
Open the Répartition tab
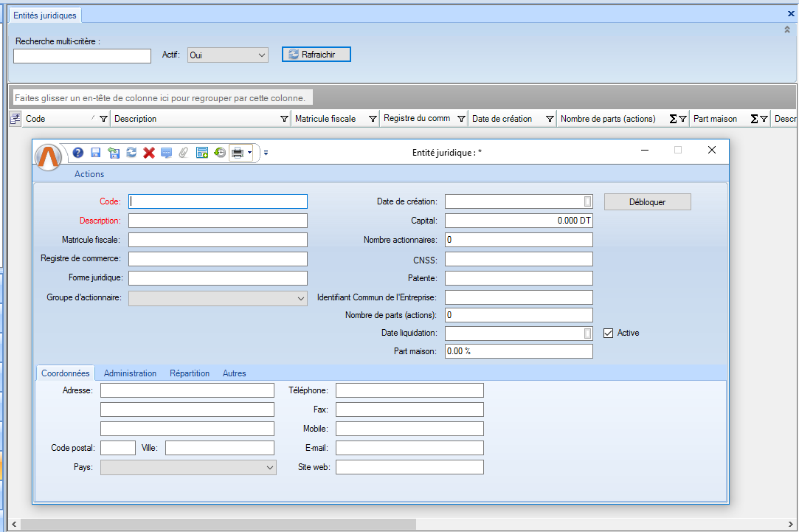pyautogui.click(x=190, y=373)
